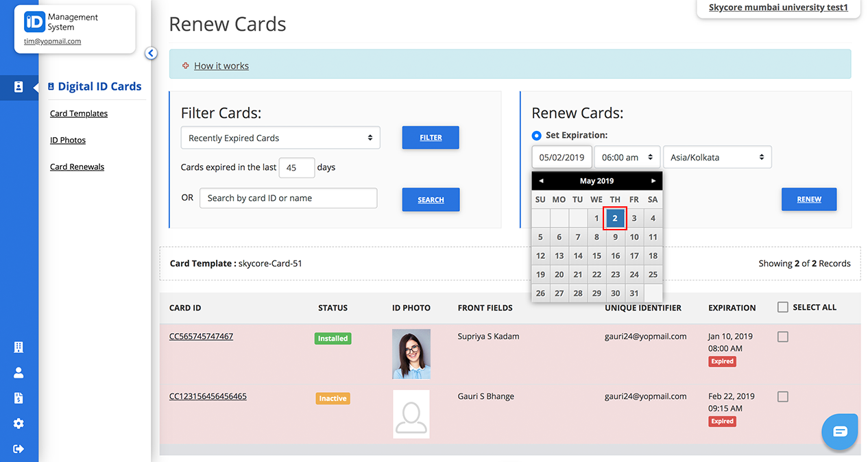Open the Asia/Kolkata timezone dropdown
This screenshot has width=868, height=462.
coord(717,157)
